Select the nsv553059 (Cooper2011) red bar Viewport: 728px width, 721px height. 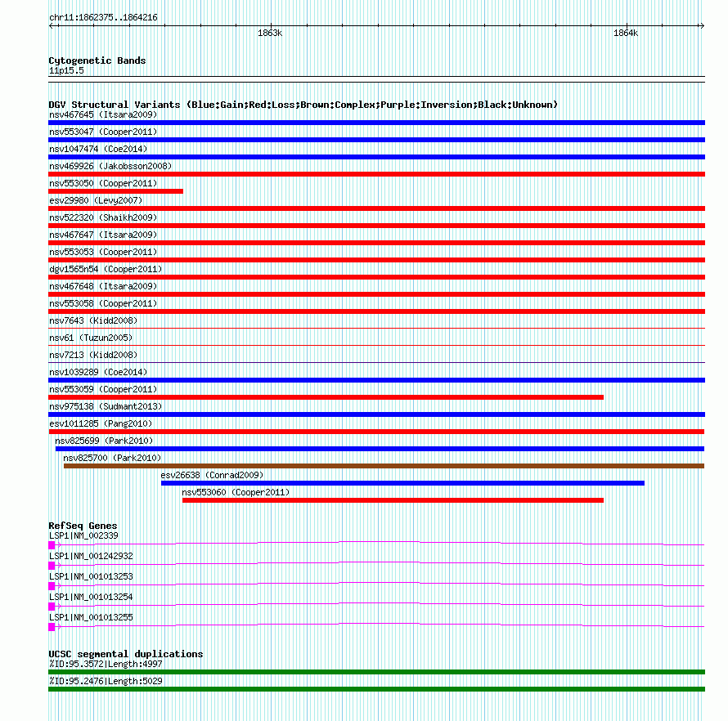pos(326,397)
